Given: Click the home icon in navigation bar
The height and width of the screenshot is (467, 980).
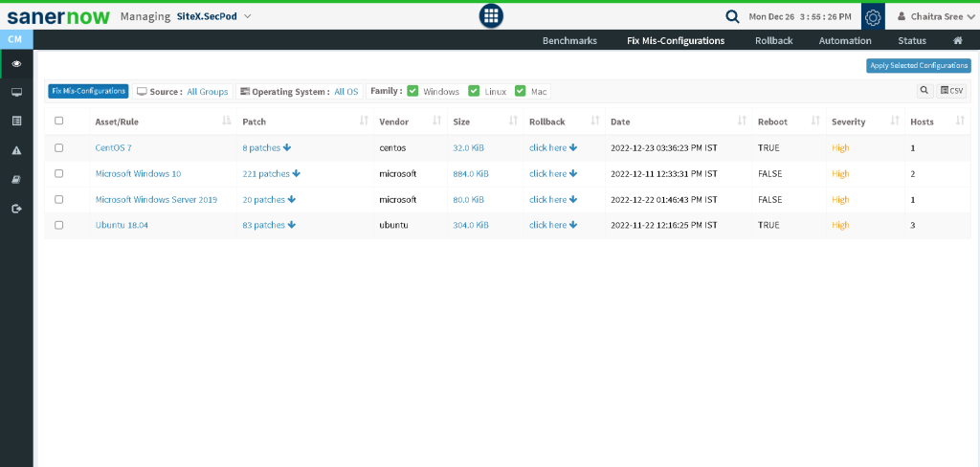Looking at the screenshot, I should 957,40.
